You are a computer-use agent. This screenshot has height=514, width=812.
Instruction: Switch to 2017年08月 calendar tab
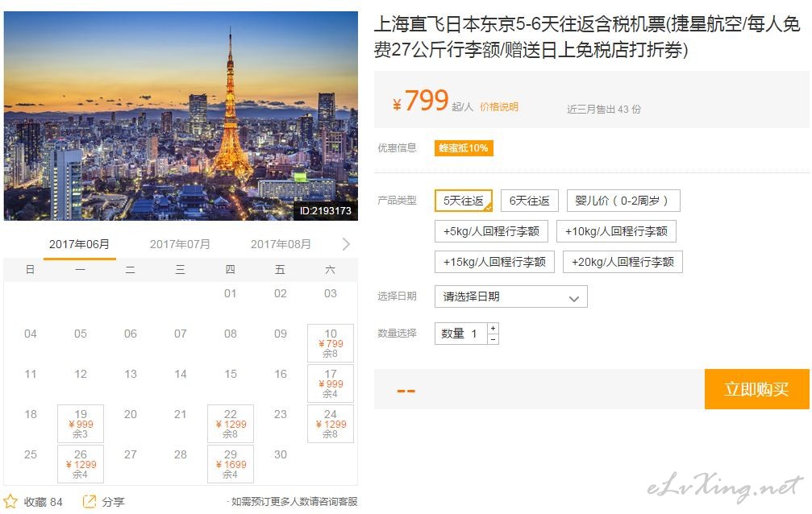(x=281, y=244)
